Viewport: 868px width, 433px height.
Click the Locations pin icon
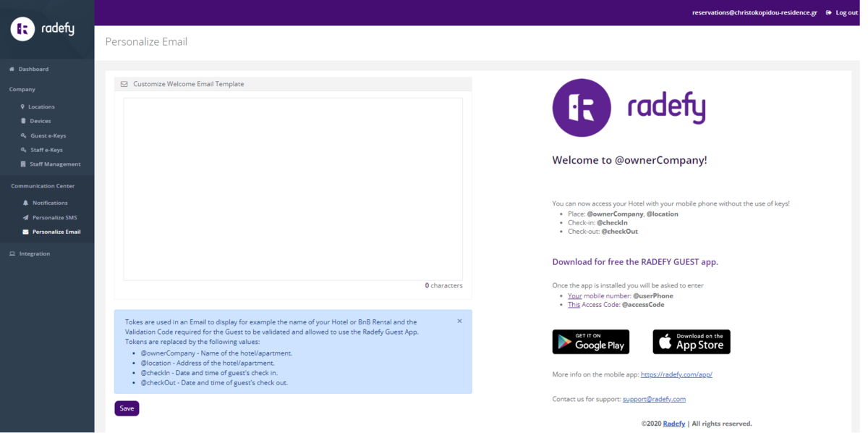pos(22,106)
